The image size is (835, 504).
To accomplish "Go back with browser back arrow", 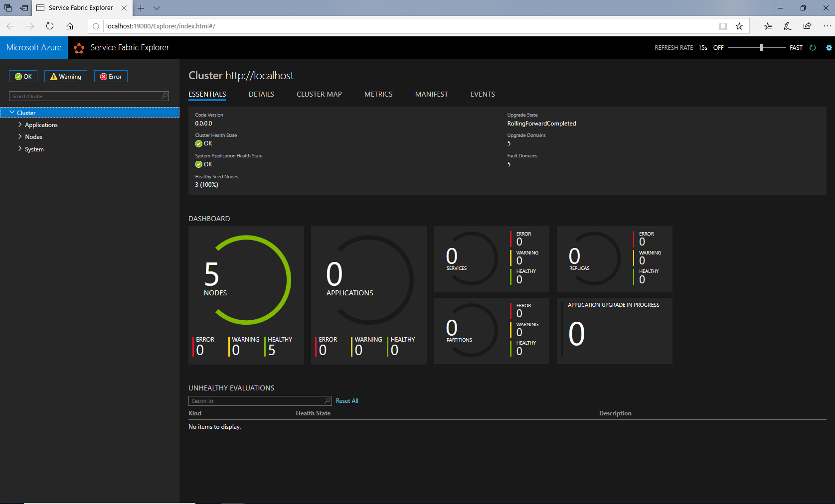I will click(10, 26).
